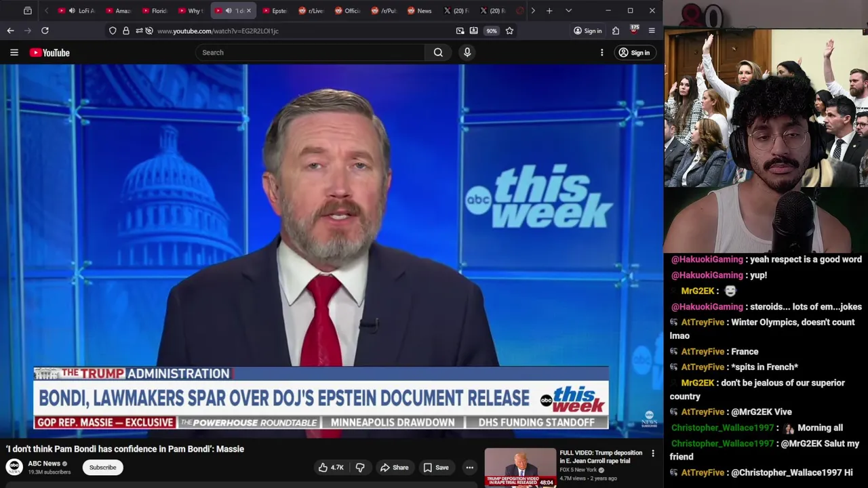The width and height of the screenshot is (868, 488).
Task: Switch to the Florid browser tab
Action: pyautogui.click(x=155, y=11)
